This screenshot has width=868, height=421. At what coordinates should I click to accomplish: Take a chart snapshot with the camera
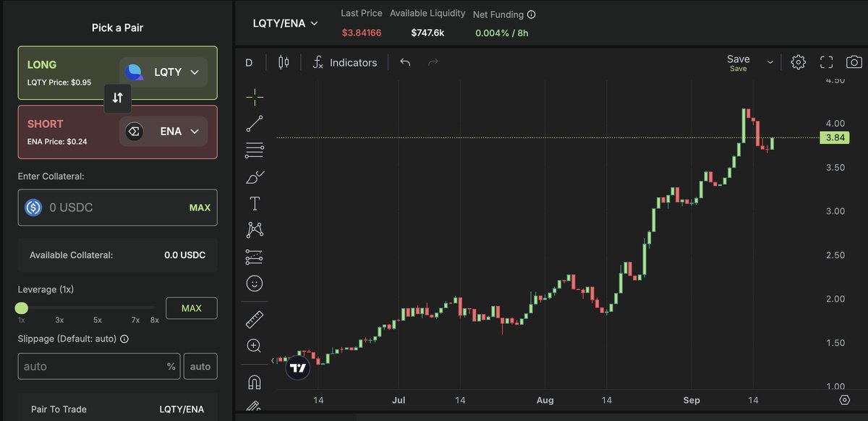pyautogui.click(x=854, y=62)
